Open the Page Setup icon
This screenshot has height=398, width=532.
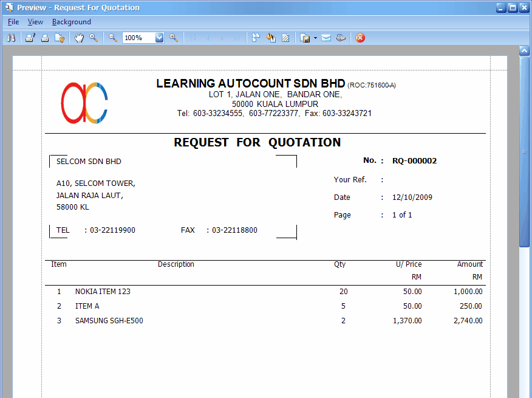[x=60, y=38]
